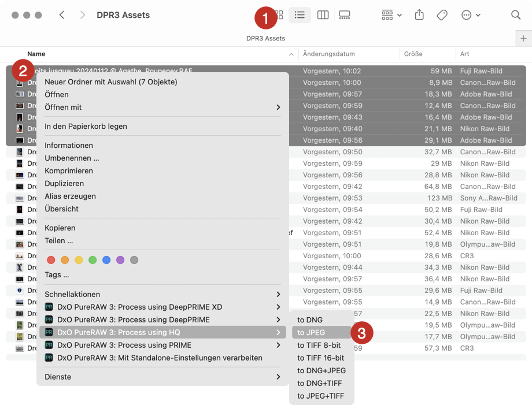Toggle sort direction arrow in Name column

coord(291,54)
